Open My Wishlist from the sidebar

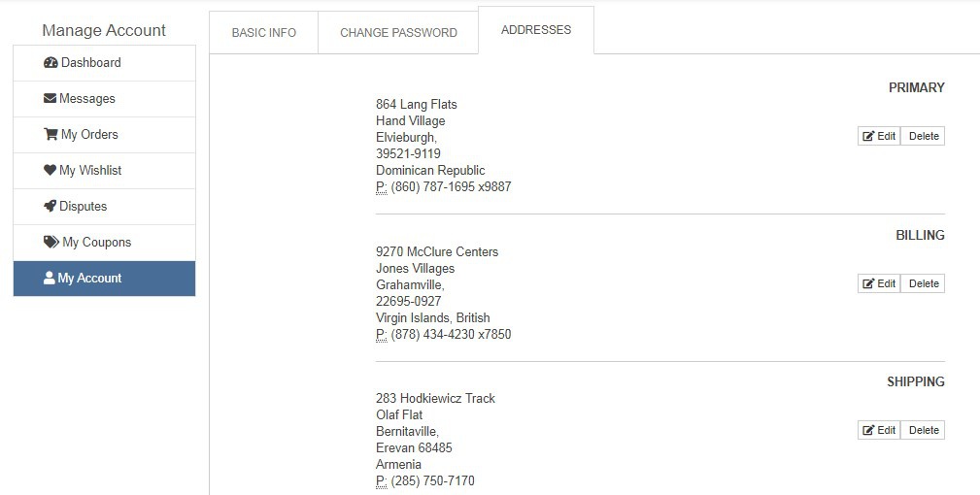(x=89, y=171)
